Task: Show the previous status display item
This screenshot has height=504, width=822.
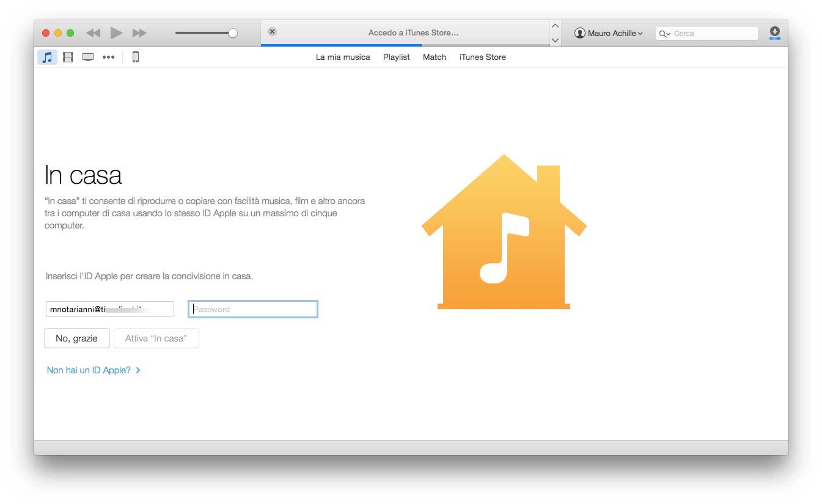Action: pyautogui.click(x=555, y=26)
